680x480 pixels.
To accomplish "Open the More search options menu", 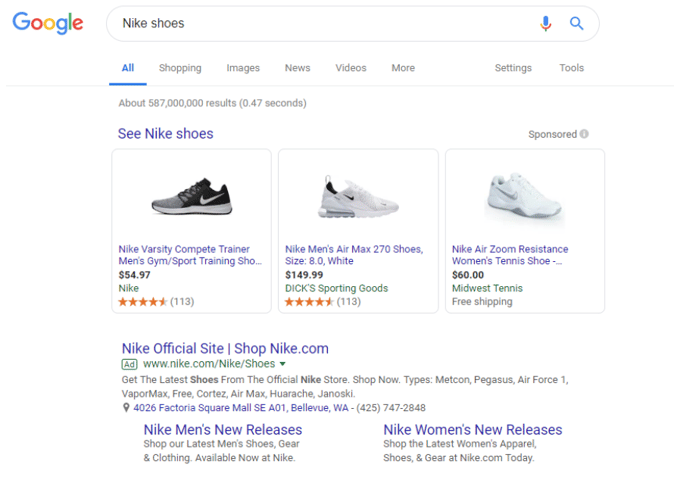I will [403, 68].
